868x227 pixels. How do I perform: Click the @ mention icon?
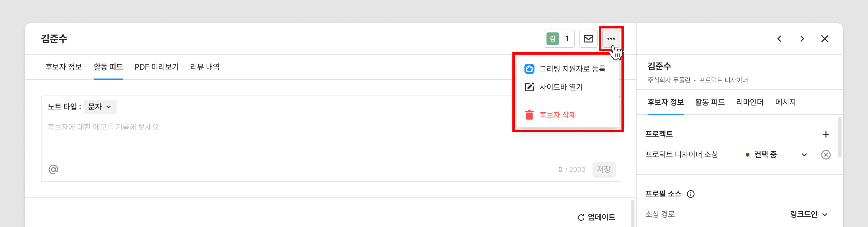point(53,169)
